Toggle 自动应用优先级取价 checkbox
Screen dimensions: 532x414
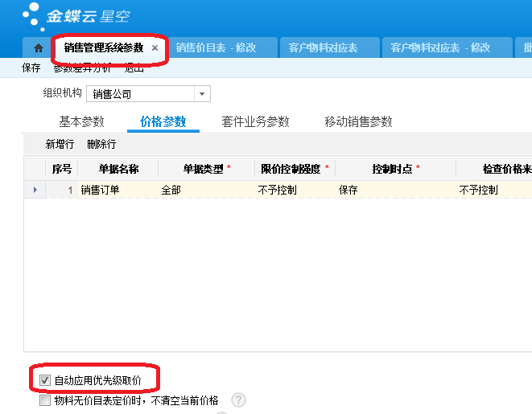(45, 379)
